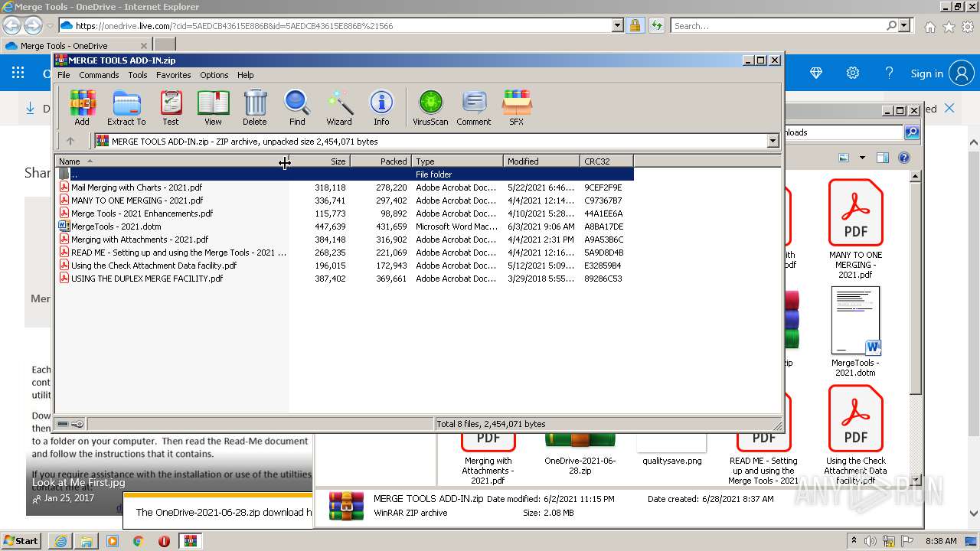Click the Add icon in WinRAR toolbar
This screenshot has width=980, height=551.
pyautogui.click(x=82, y=107)
